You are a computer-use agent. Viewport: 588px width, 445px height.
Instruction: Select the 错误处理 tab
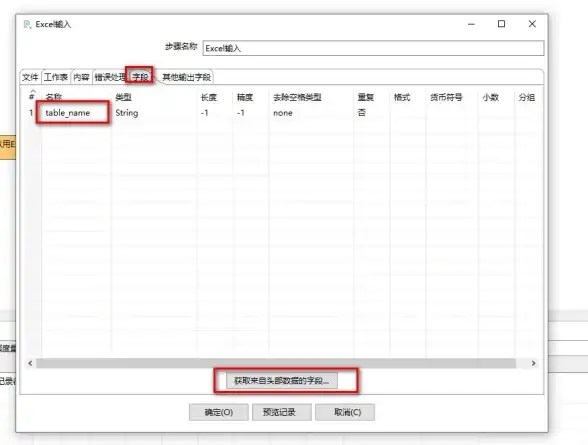[110, 77]
